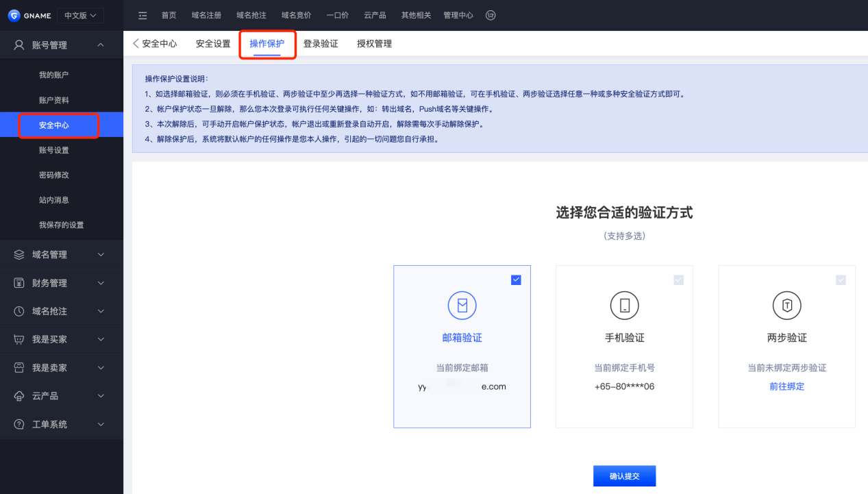Click the sidebar collapse hamburger icon
Viewport: 868px width, 494px height.
[x=142, y=15]
